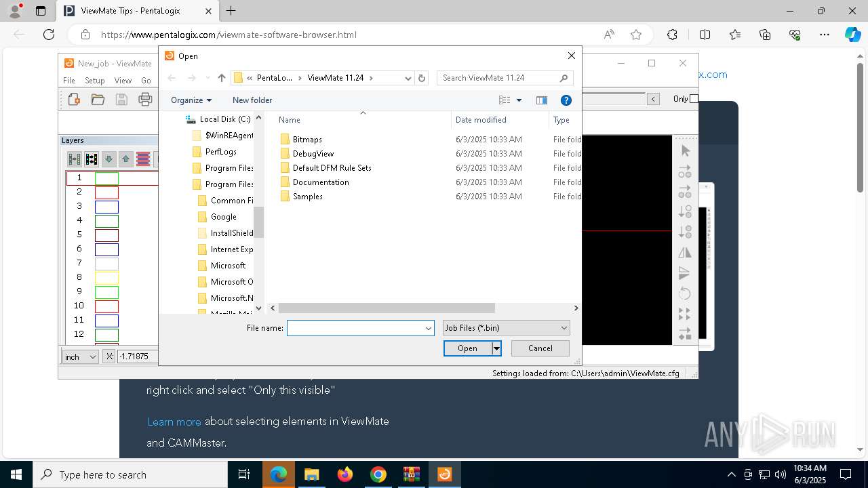Select the Documentation folder
This screenshot has height=488, width=868.
coord(321,182)
